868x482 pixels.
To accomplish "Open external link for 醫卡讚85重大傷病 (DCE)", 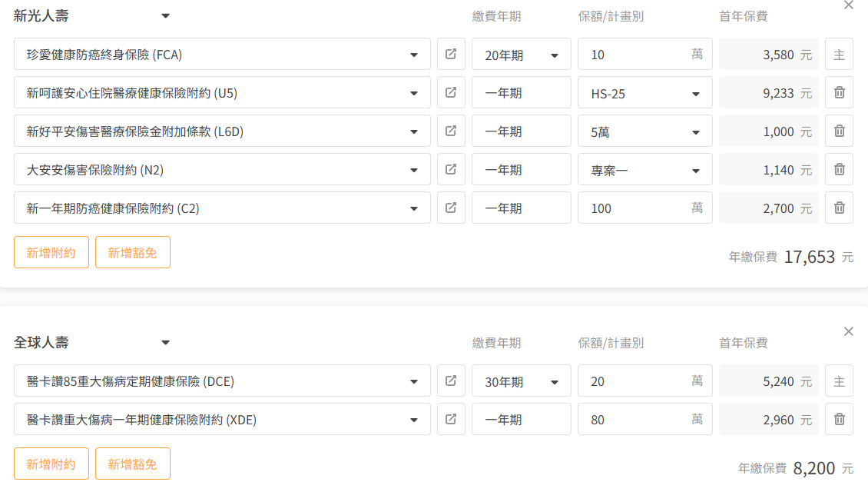I will [451, 381].
